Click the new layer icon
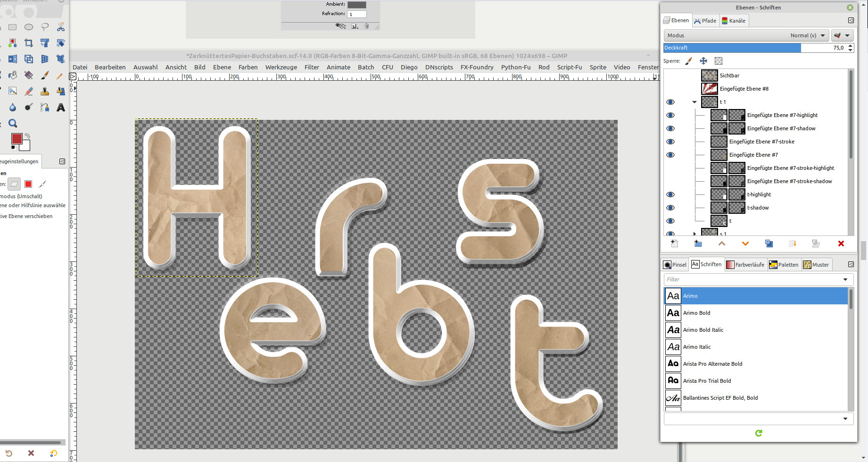The image size is (868, 462). (675, 244)
